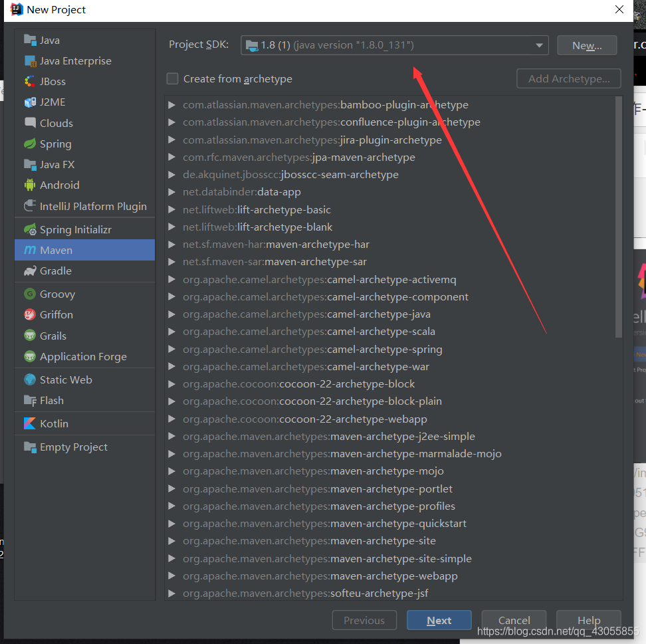The width and height of the screenshot is (646, 644).
Task: Click the Spring leaf icon
Action: point(30,144)
